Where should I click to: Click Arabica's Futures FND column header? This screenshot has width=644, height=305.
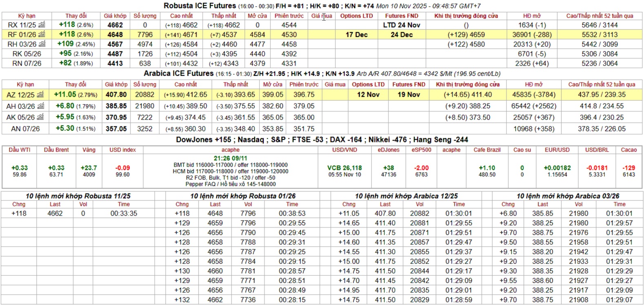[x=409, y=84]
